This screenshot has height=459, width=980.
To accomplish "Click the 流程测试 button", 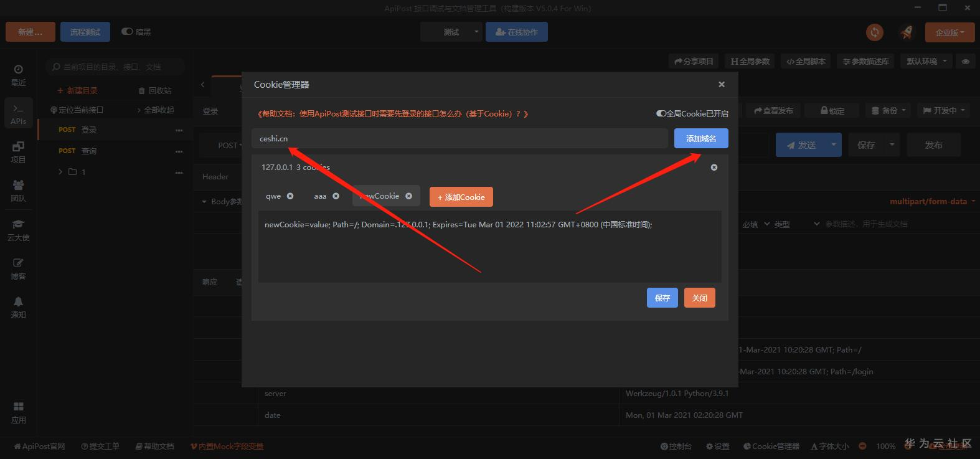I will (x=85, y=32).
